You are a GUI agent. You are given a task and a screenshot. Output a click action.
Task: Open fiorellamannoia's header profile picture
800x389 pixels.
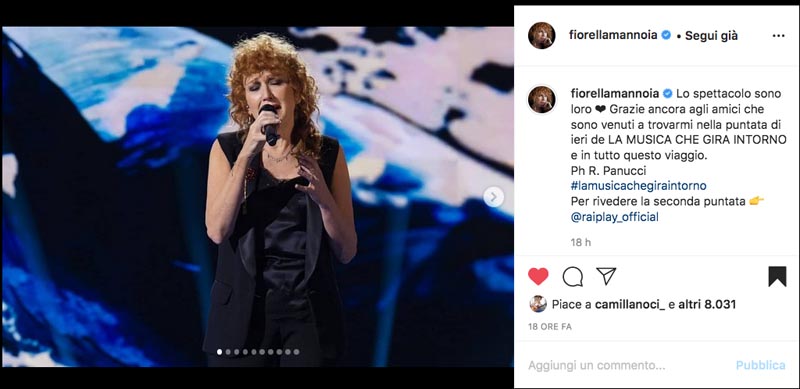[x=541, y=36]
